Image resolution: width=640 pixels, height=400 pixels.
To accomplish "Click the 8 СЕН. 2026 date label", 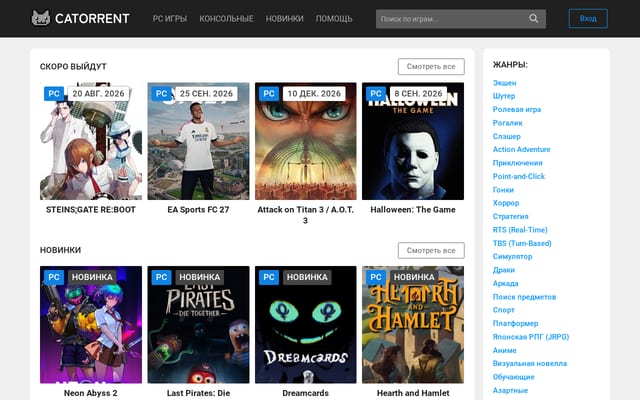I will pyautogui.click(x=418, y=93).
